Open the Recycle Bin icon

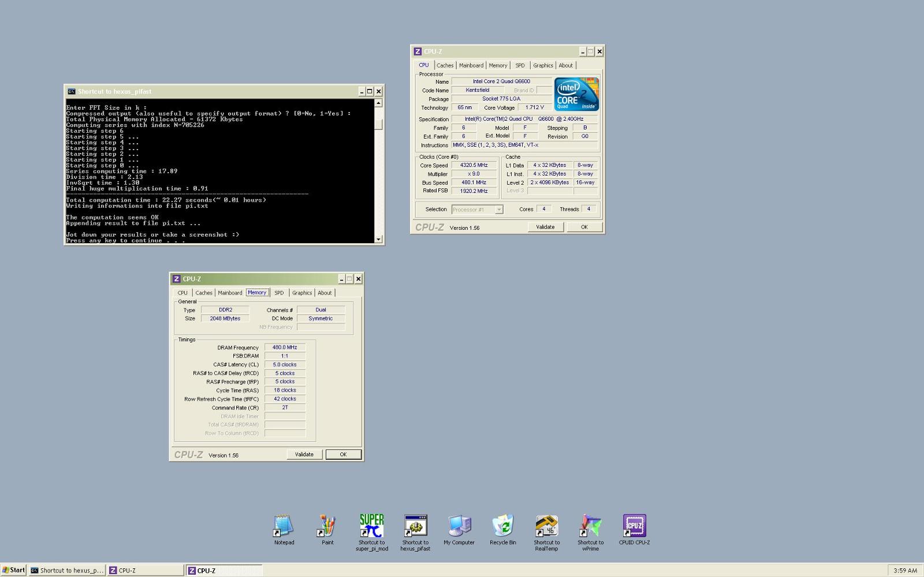tap(503, 529)
